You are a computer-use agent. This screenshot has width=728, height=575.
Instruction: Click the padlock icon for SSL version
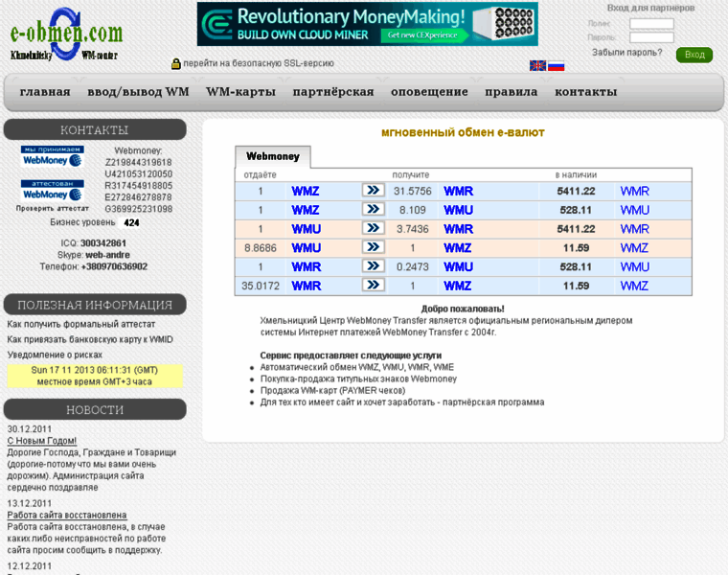[175, 63]
